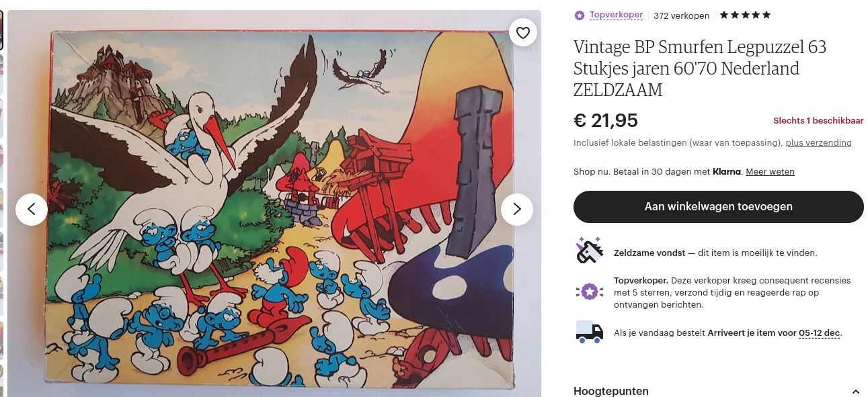
Task: Add item to cart with 'Aan winkelwagen toevoegen'
Action: click(718, 207)
